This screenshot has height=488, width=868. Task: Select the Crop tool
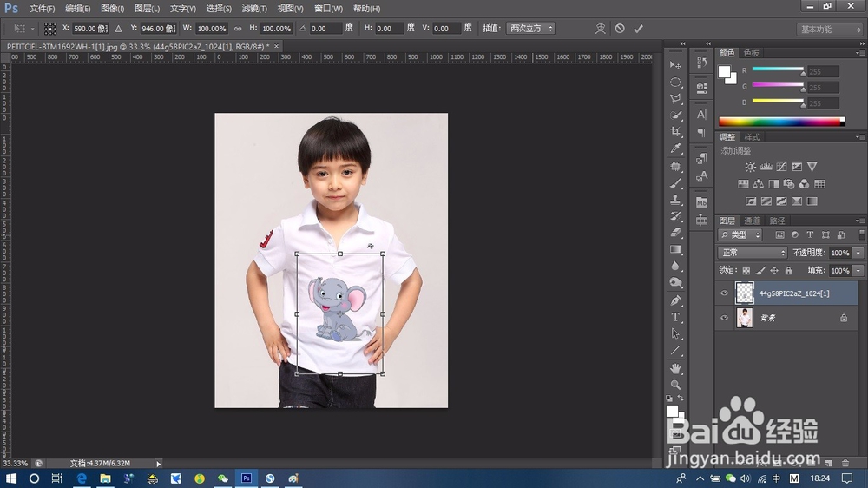(675, 132)
